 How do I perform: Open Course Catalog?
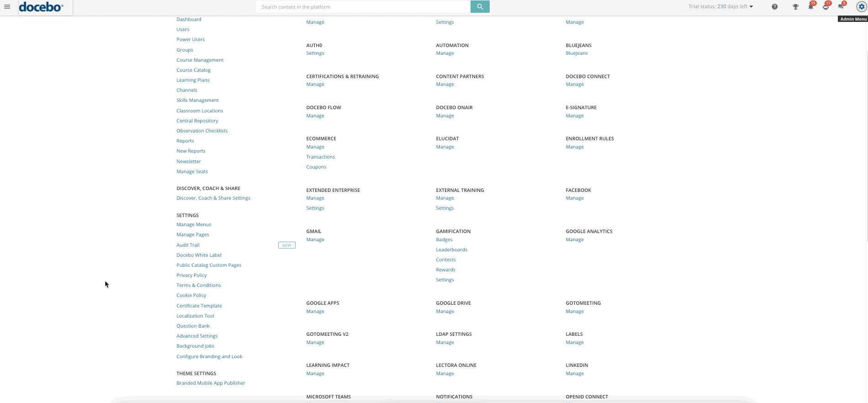coord(193,70)
